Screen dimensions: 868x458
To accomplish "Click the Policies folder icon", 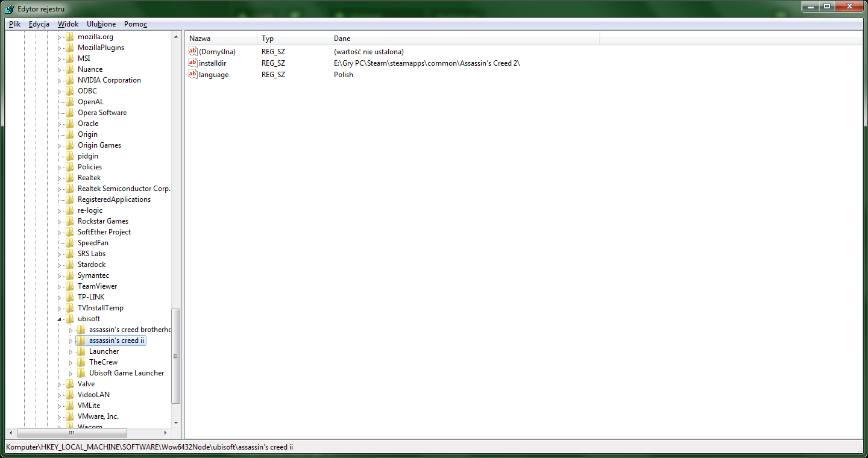I will click(x=70, y=167).
